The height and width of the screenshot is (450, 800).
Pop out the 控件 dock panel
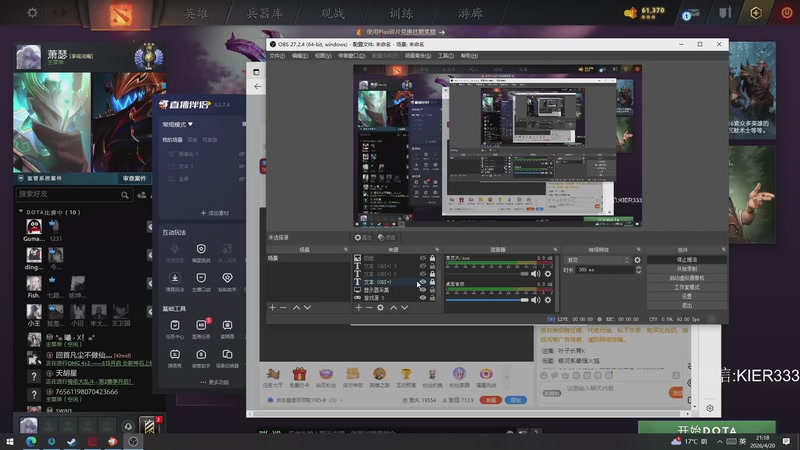click(723, 250)
